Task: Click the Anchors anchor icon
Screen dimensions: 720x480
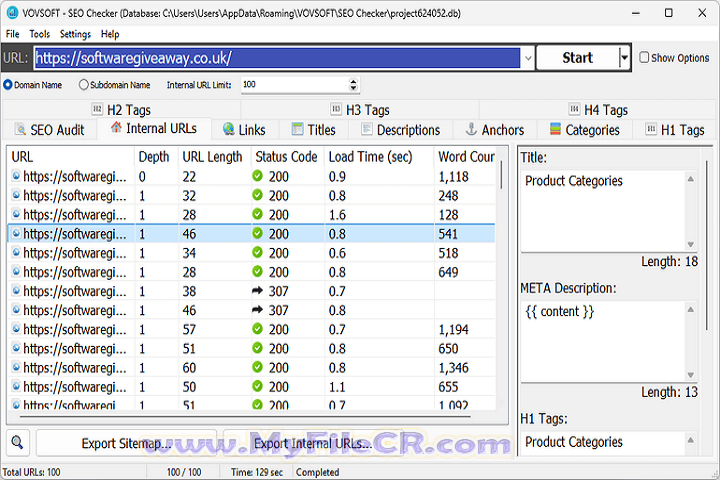Action: click(x=471, y=129)
